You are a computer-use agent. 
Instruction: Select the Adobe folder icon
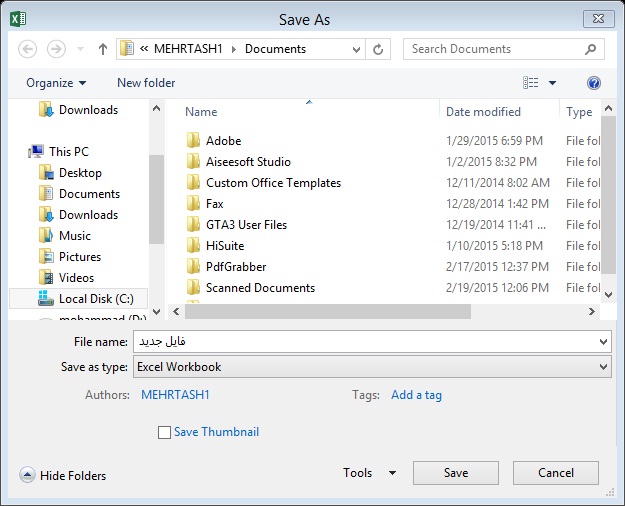(x=193, y=140)
